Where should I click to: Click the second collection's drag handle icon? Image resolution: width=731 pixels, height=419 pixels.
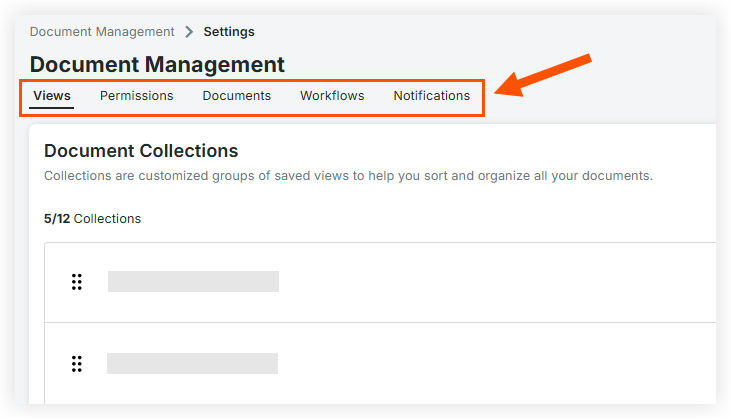point(76,364)
